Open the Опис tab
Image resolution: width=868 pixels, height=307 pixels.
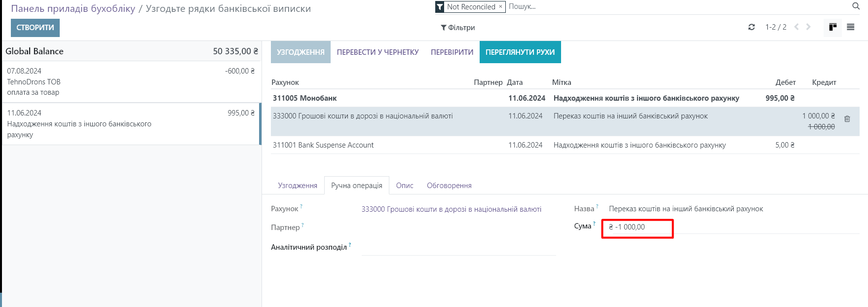tap(405, 186)
